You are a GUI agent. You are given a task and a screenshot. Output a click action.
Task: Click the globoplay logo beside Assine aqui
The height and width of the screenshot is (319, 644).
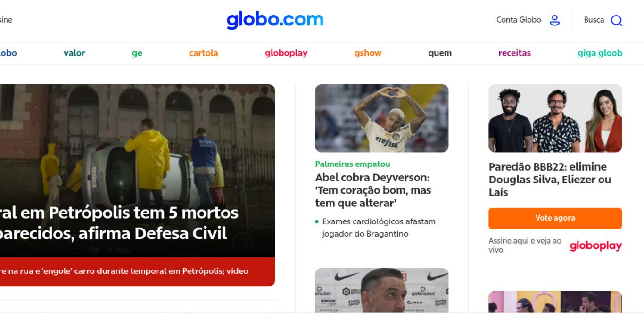[x=596, y=246]
